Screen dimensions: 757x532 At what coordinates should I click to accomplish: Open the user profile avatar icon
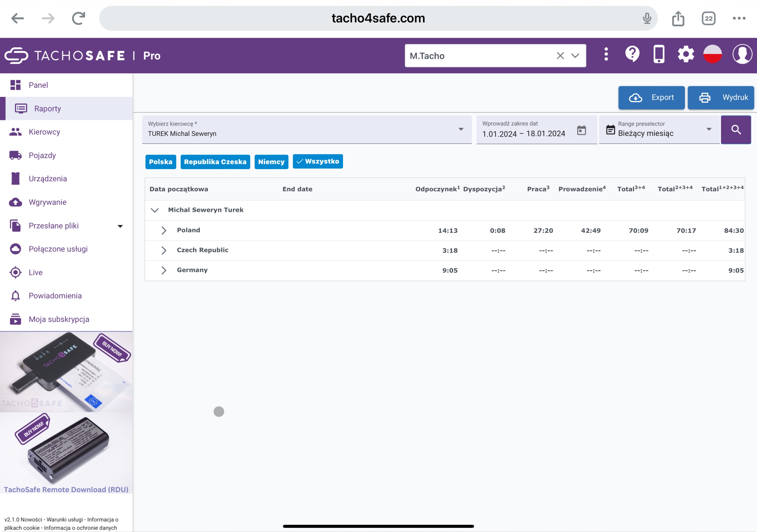[742, 54]
